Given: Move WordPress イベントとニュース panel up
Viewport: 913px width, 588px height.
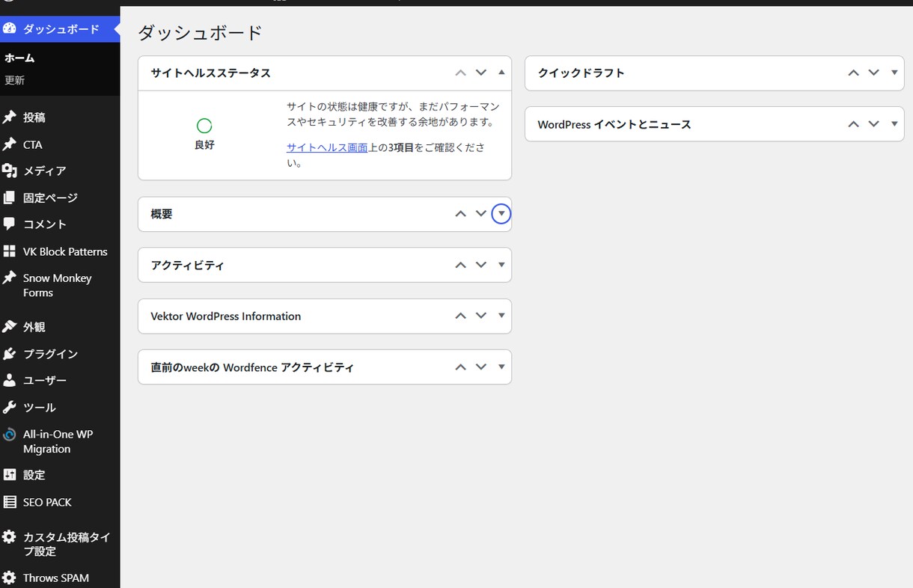Looking at the screenshot, I should [853, 124].
